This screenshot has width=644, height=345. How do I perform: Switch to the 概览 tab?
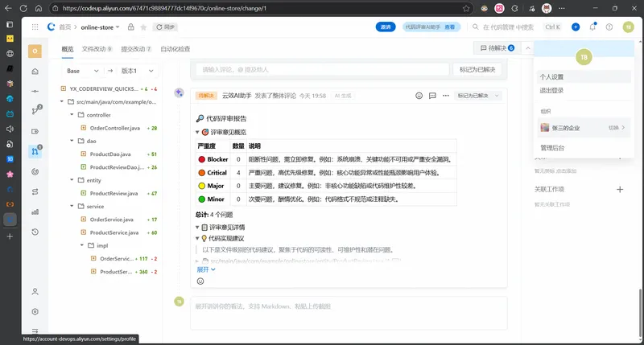[68, 49]
